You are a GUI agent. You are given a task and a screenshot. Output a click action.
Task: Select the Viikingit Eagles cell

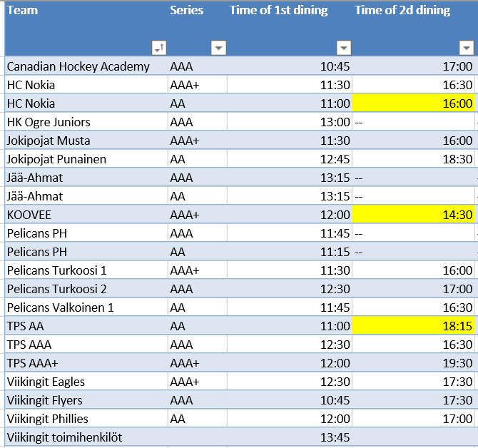pyautogui.click(x=86, y=382)
